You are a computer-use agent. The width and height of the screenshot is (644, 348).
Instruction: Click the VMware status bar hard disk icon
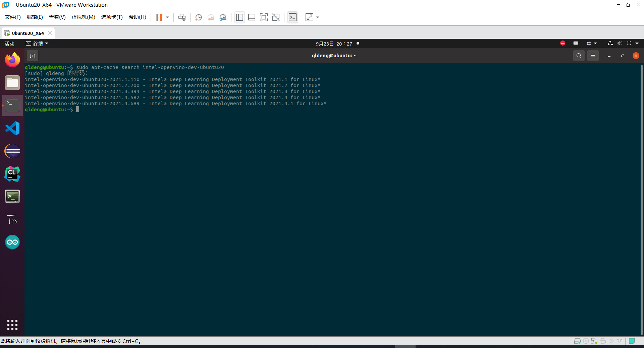[x=577, y=341]
